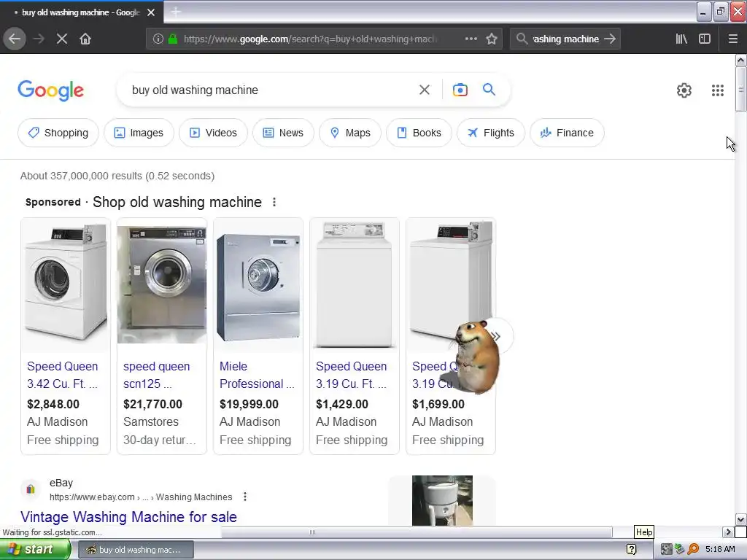Run Google search with blue magnifier icon
Image resolution: width=747 pixels, height=560 pixels.
[489, 90]
